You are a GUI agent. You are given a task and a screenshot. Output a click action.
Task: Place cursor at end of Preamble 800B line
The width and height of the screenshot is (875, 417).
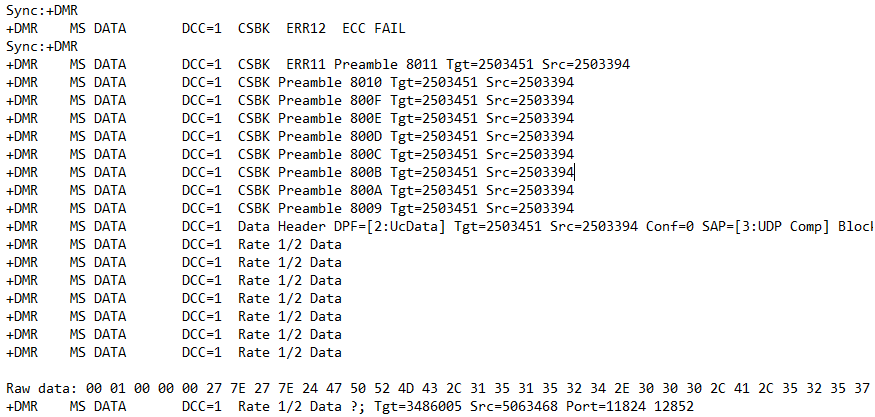[574, 172]
